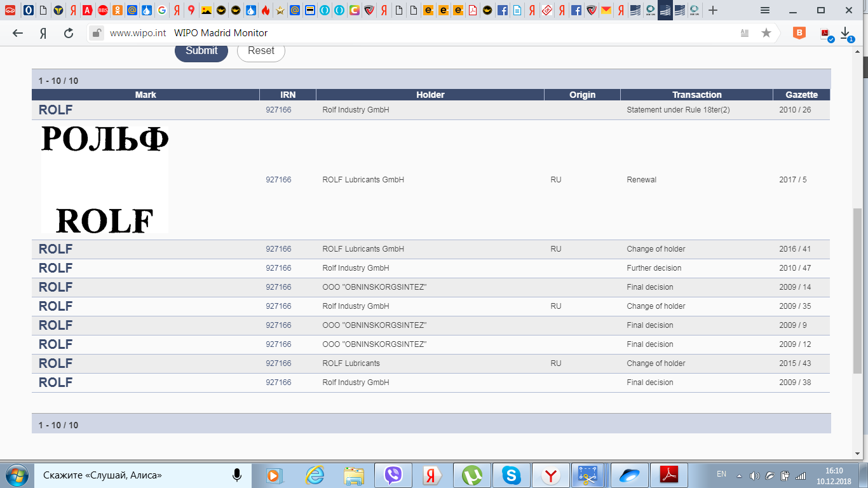
Task: Open IRN 927166 in Further decision row
Action: pyautogui.click(x=278, y=268)
